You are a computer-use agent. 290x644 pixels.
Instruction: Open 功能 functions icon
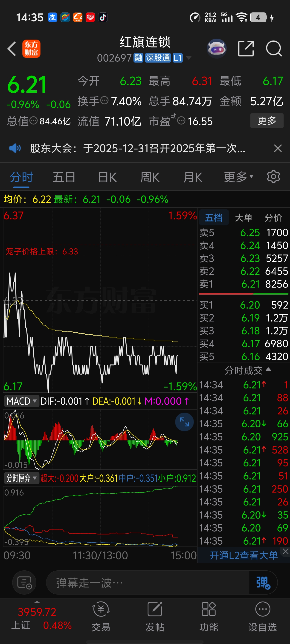209,616
